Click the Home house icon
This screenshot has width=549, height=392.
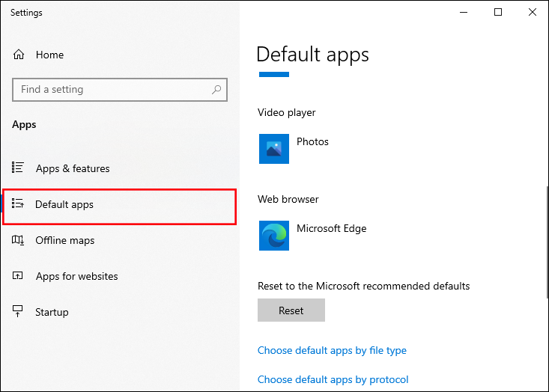pos(19,55)
